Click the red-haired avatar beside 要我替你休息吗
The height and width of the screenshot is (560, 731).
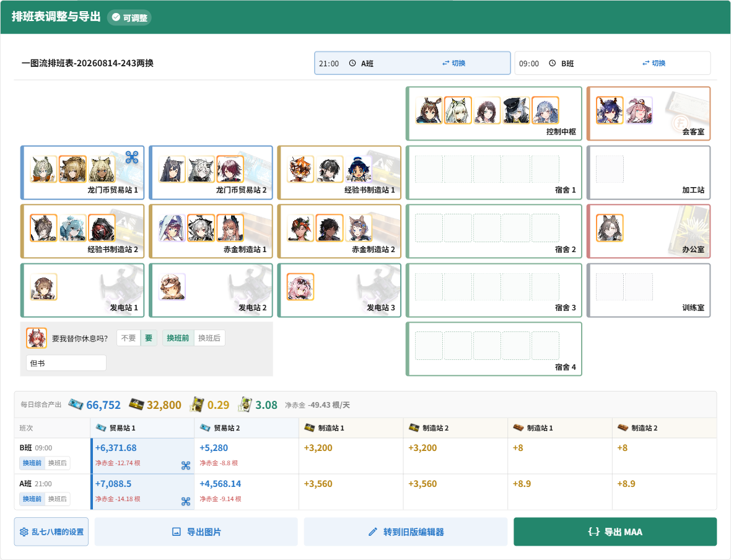click(37, 338)
